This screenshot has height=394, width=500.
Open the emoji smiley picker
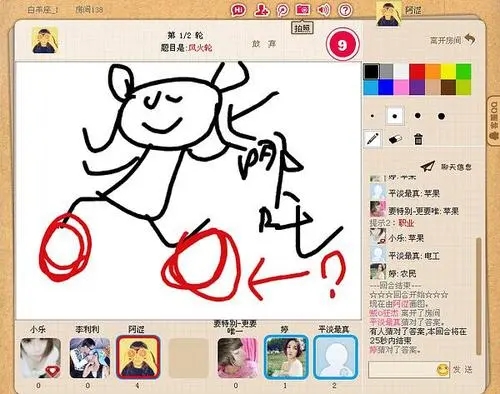point(443,369)
